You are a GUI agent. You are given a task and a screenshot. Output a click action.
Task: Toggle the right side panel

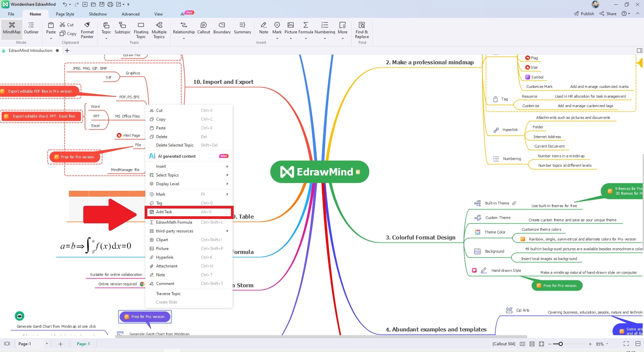pos(639,51)
